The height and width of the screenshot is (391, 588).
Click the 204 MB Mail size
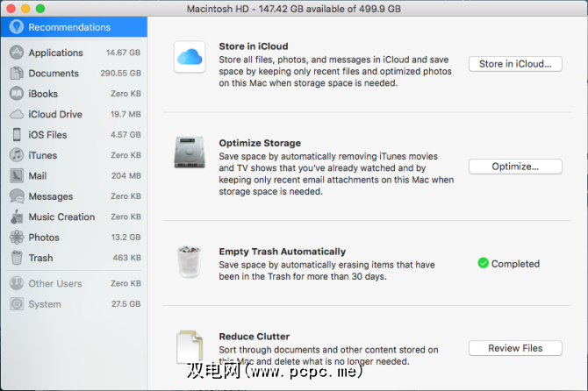coord(126,175)
